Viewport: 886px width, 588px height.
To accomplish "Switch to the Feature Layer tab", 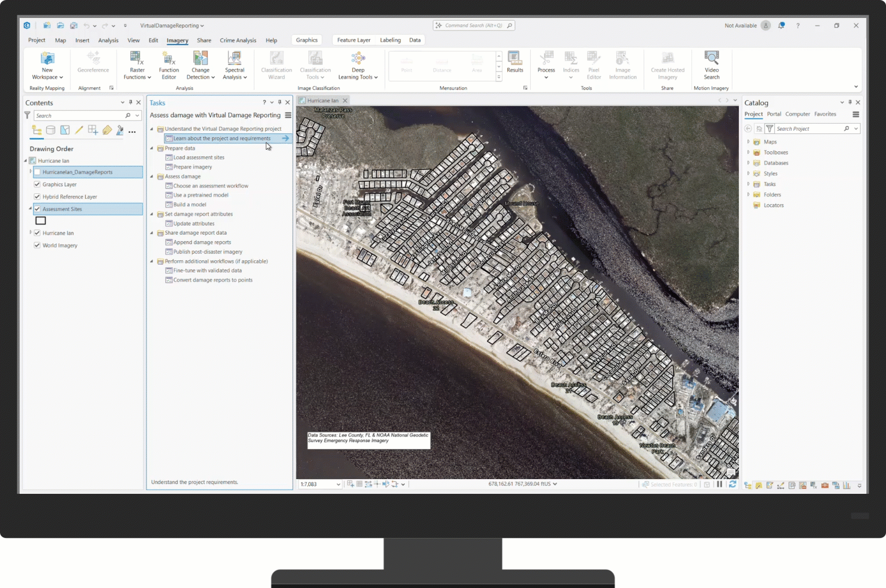I will tap(354, 40).
